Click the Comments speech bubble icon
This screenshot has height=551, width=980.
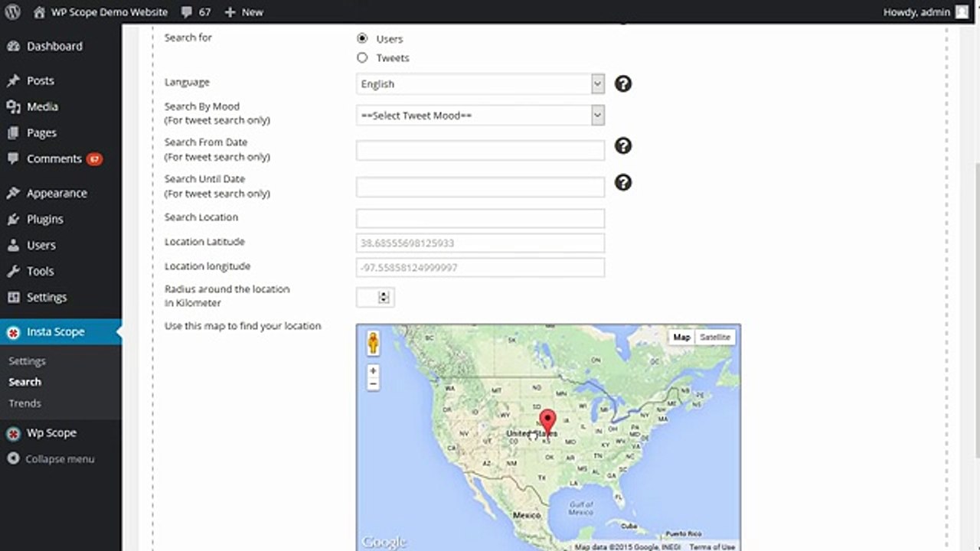pos(13,158)
